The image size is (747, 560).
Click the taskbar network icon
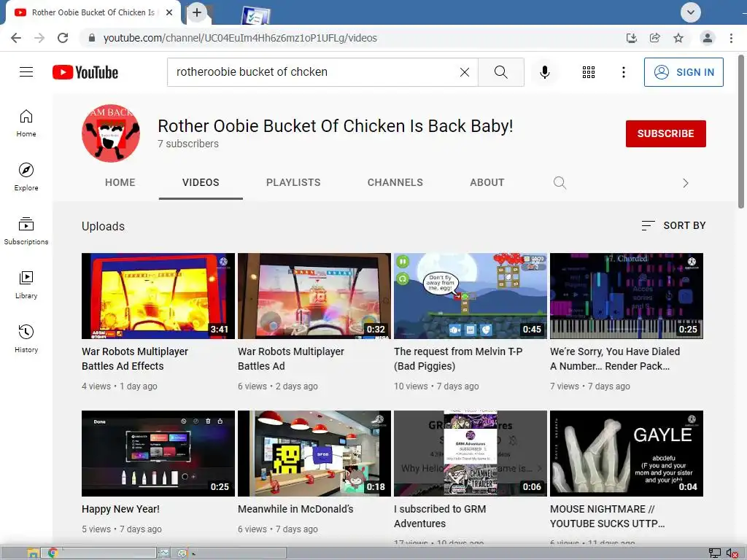click(x=715, y=553)
